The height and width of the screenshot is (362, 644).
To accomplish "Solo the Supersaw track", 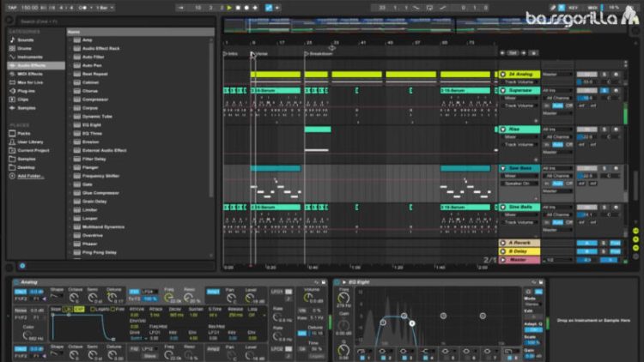I will 604,89.
